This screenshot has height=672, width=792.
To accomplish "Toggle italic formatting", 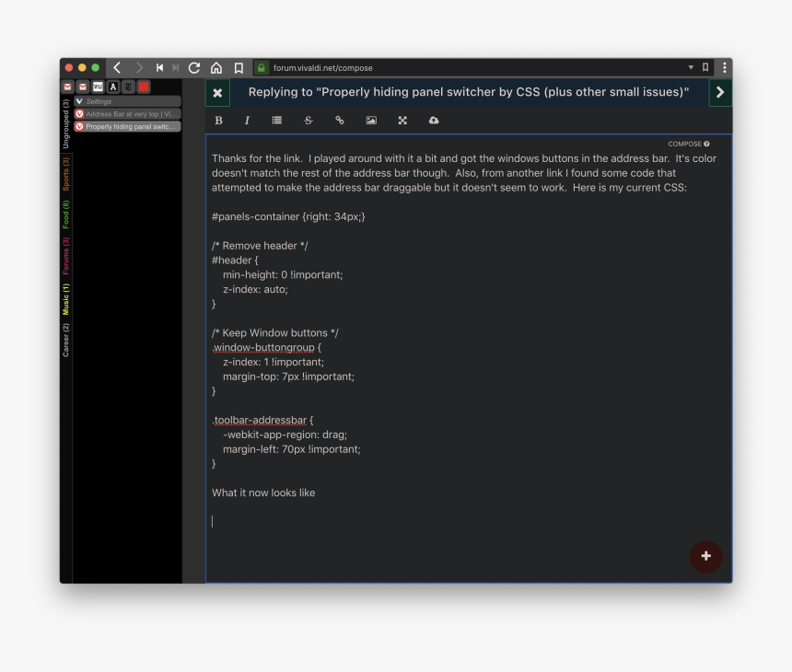I will [247, 121].
